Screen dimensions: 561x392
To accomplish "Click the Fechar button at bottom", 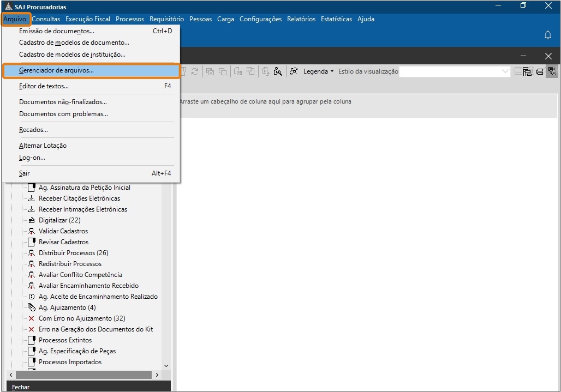I will pos(21,387).
